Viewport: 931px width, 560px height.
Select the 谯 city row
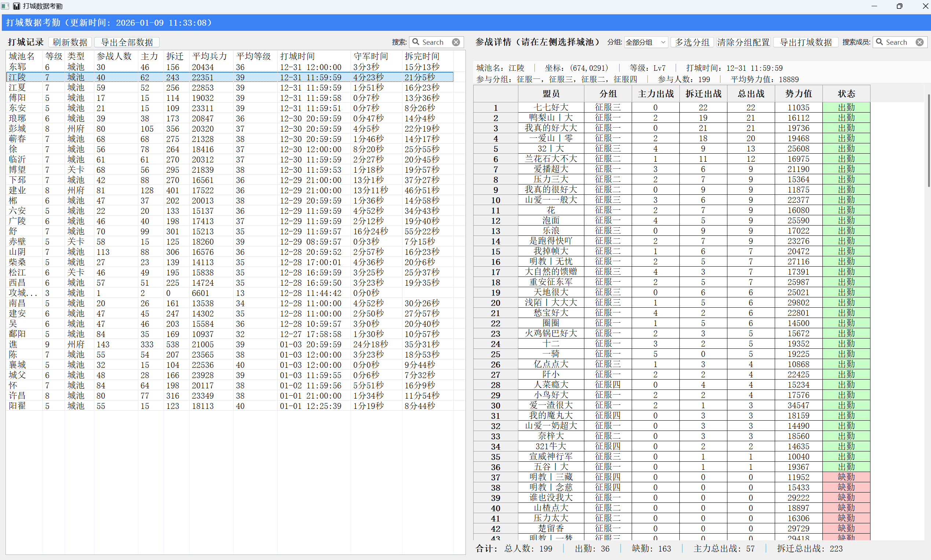click(230, 344)
